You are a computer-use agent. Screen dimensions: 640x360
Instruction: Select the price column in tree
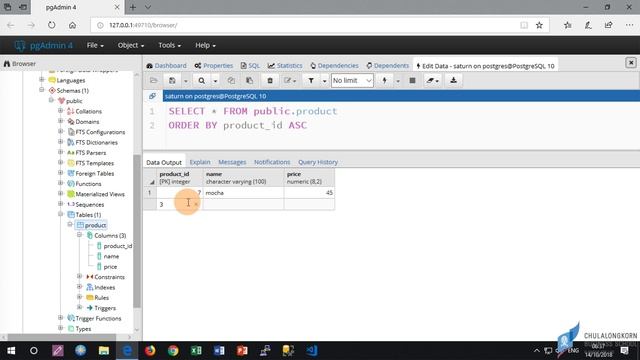[x=107, y=267]
